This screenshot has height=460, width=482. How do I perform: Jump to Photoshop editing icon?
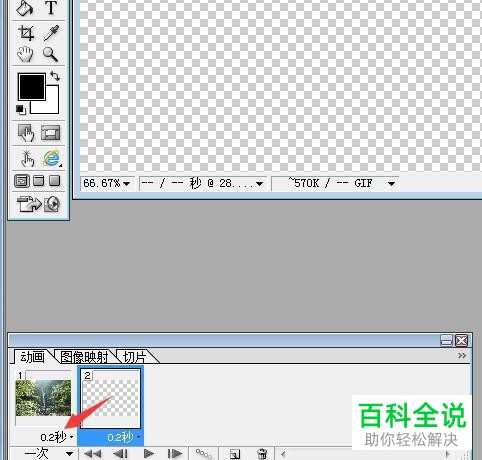[52, 204]
